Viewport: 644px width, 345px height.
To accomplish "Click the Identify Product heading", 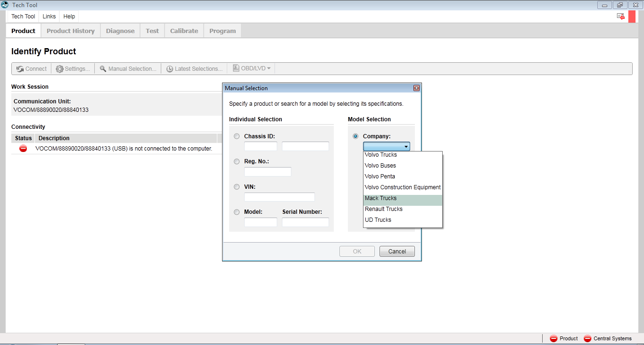I will [44, 51].
